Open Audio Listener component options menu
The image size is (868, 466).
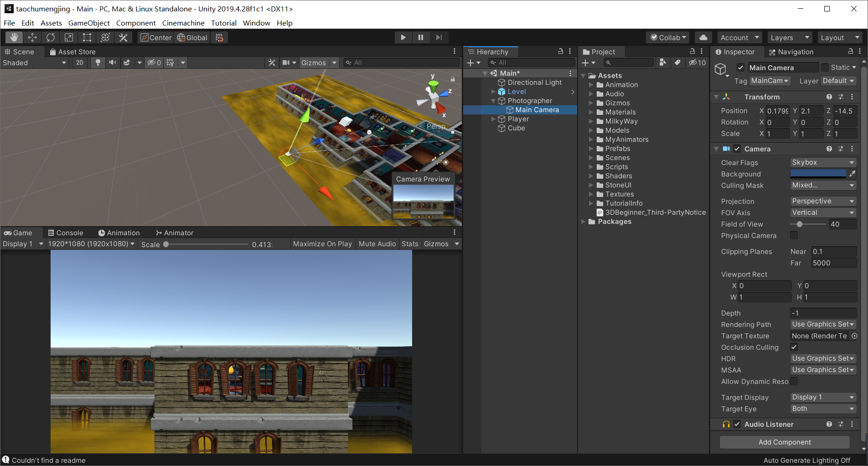[x=852, y=424]
